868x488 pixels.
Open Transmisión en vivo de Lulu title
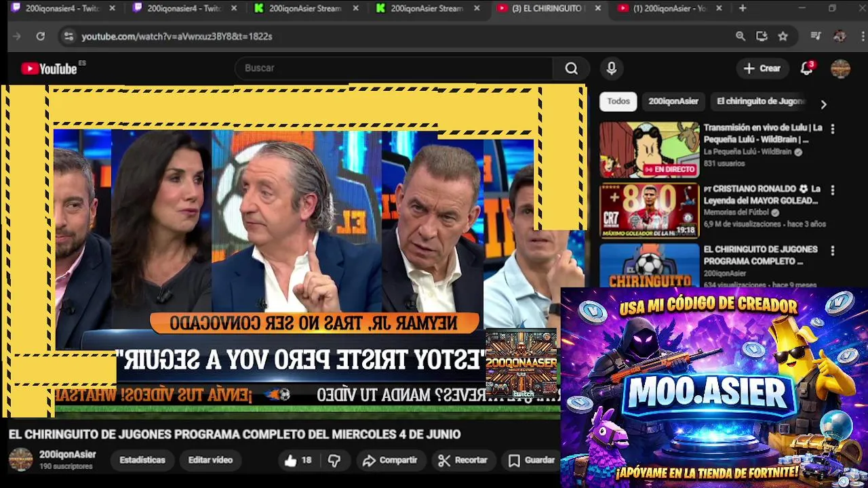(x=763, y=134)
